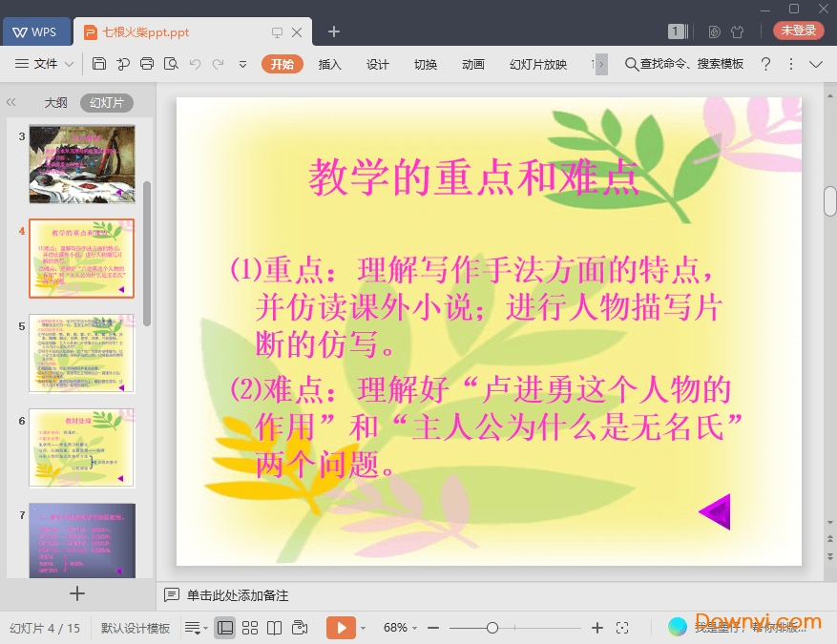Click the fit-to-window zoom icon
The width and height of the screenshot is (837, 644).
[x=622, y=627]
